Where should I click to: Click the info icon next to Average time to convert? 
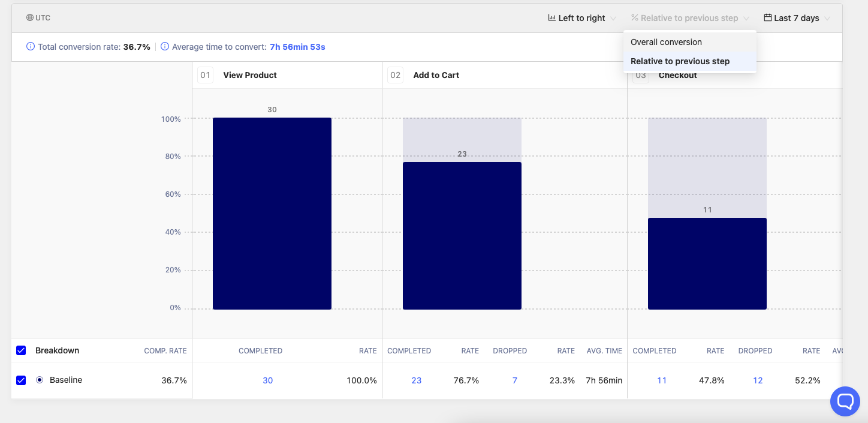tap(166, 46)
